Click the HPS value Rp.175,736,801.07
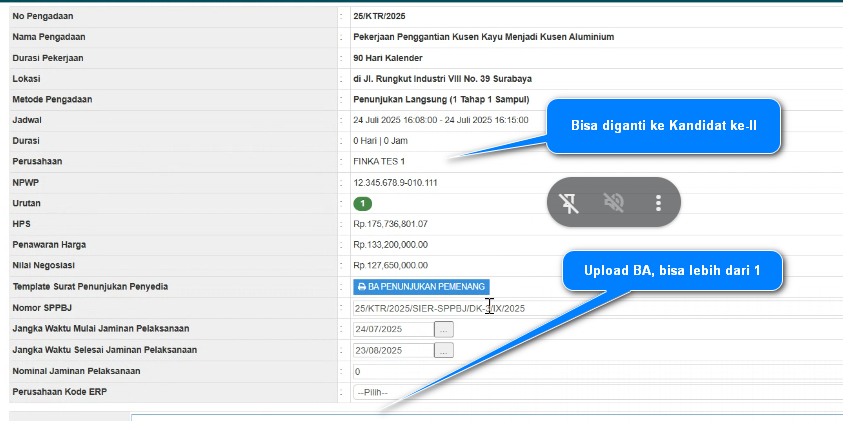Viewport: 843px width, 421px height. (391, 224)
